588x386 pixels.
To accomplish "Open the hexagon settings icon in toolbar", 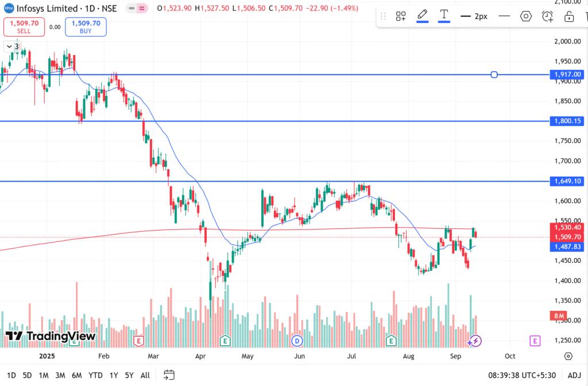I will [x=525, y=16].
